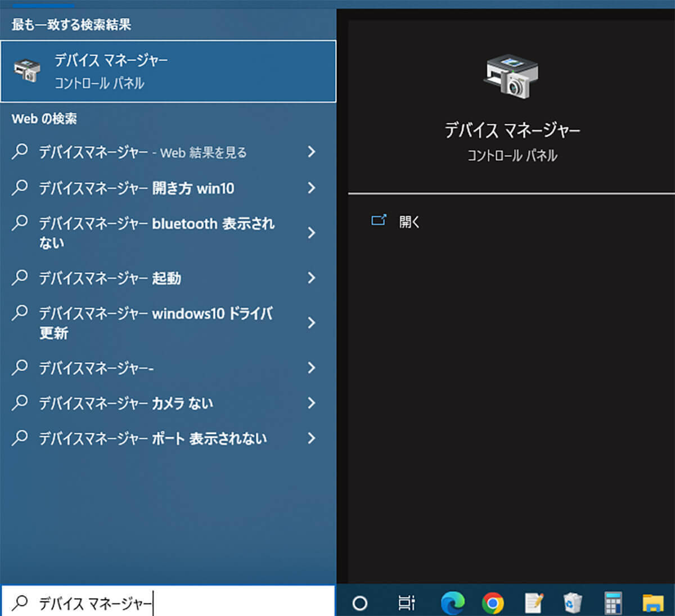Open the notepad app taskbar icon
This screenshot has width=675, height=616.
pos(533,603)
